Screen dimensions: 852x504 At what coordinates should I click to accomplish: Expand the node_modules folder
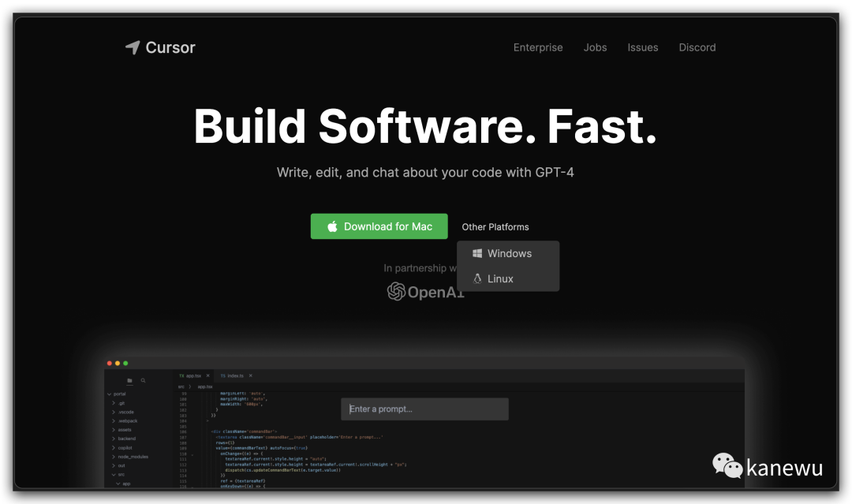click(133, 457)
